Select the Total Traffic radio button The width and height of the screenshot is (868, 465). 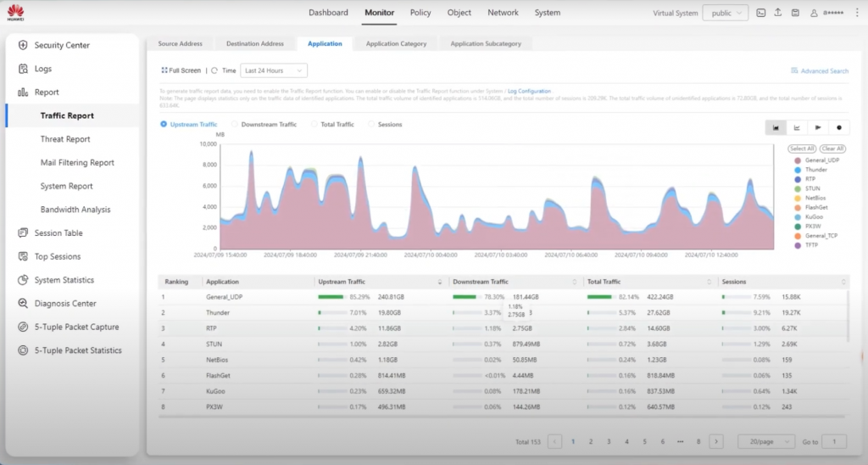pos(315,125)
